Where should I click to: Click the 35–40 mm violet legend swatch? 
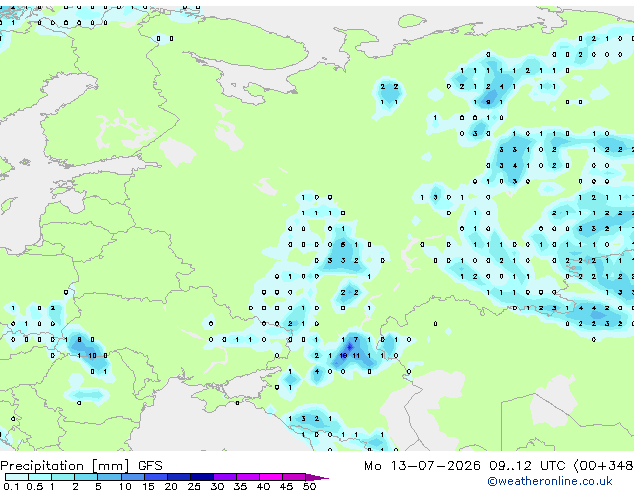pos(247,477)
